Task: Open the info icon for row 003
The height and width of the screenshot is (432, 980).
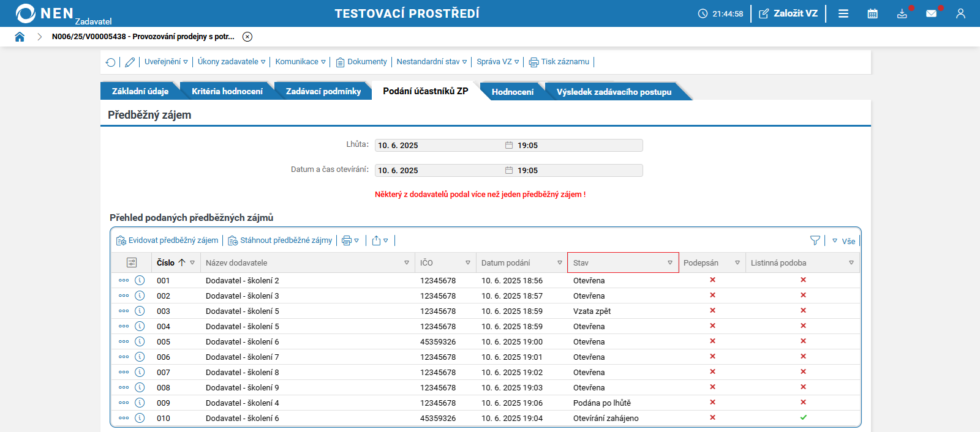Action: (140, 311)
